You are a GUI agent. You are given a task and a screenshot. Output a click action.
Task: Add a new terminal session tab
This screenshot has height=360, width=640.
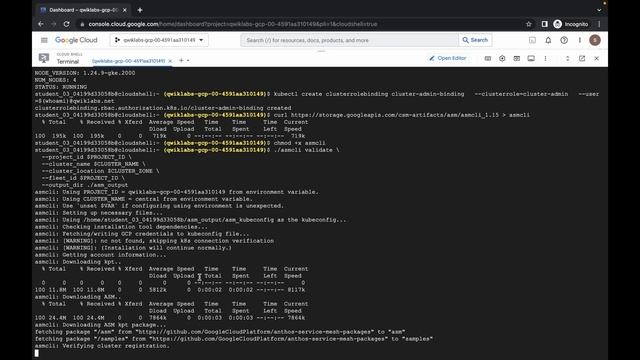click(x=181, y=60)
